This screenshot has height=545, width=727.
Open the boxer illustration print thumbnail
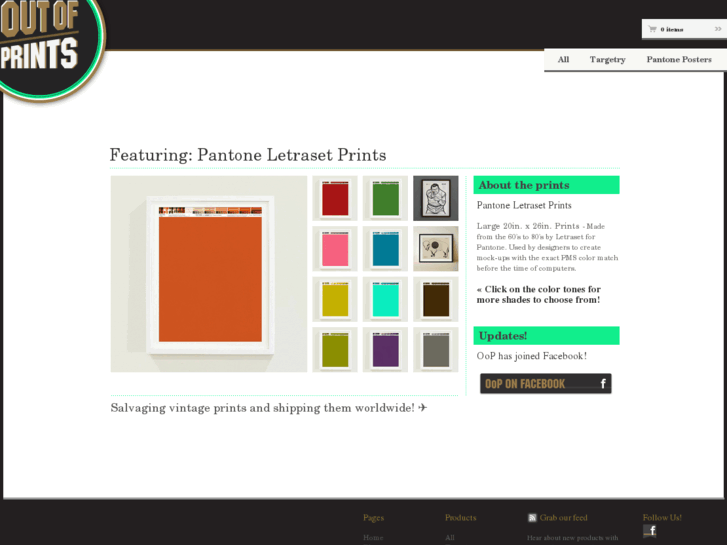coord(435,198)
